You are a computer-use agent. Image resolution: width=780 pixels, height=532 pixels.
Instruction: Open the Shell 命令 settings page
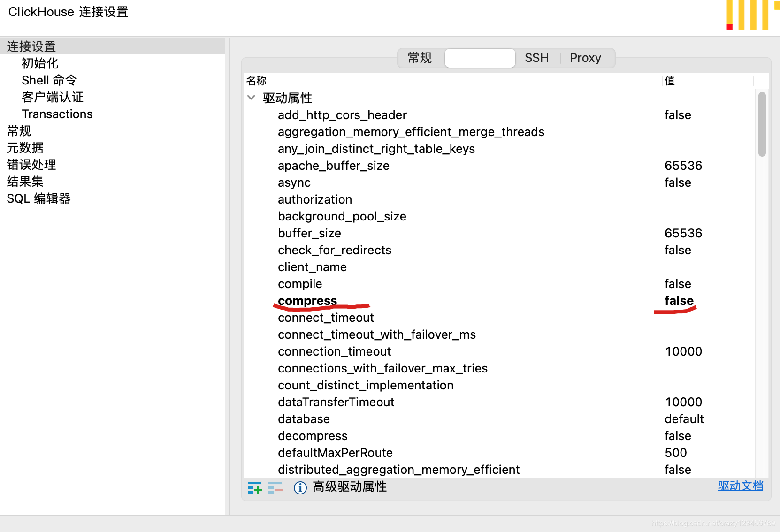point(49,80)
